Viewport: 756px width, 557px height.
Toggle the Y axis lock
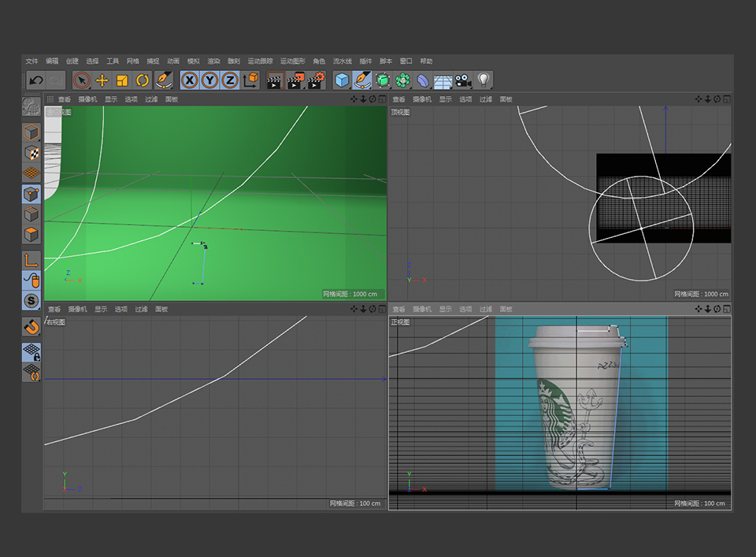tap(210, 80)
